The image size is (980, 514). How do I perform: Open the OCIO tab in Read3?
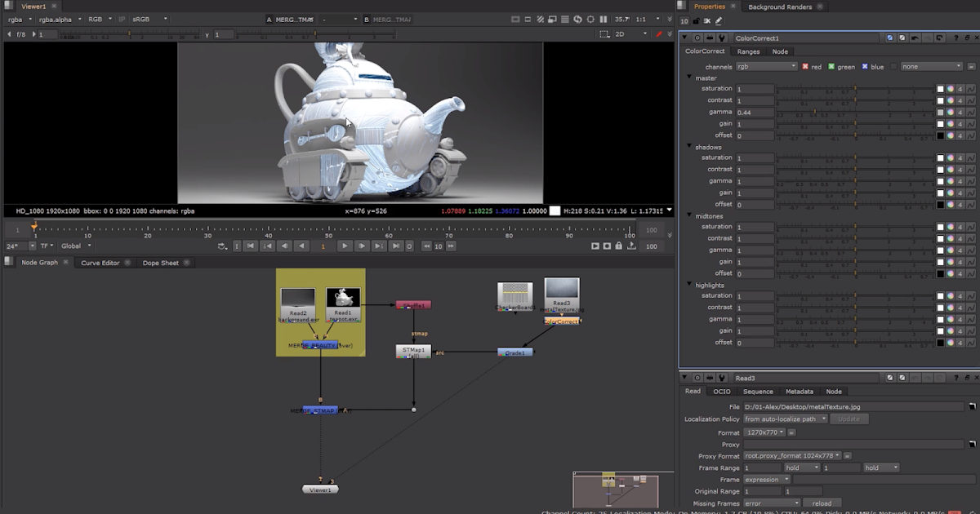(721, 392)
